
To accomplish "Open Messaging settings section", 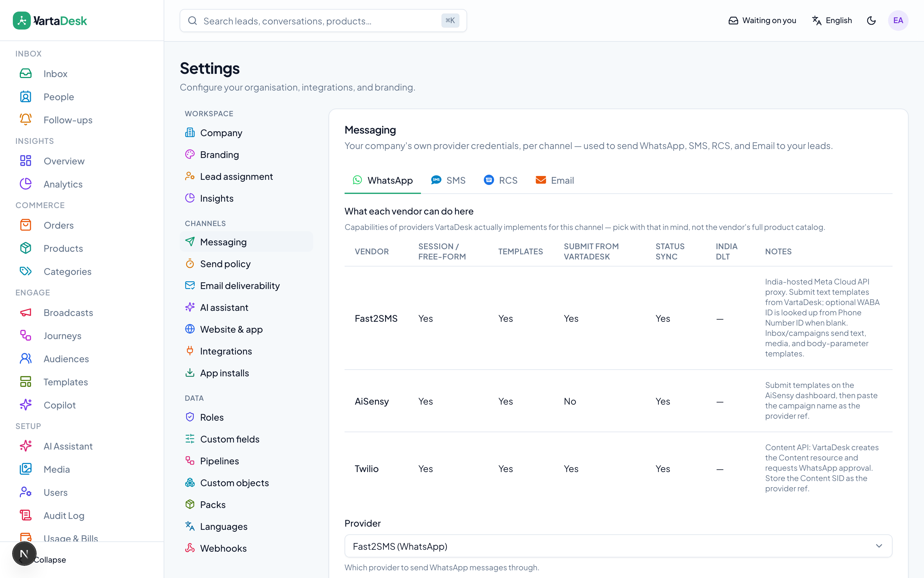I will click(x=246, y=242).
